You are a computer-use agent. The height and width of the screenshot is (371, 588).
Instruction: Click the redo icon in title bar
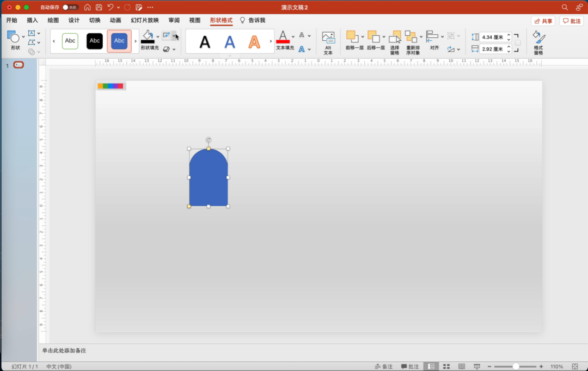pos(127,7)
